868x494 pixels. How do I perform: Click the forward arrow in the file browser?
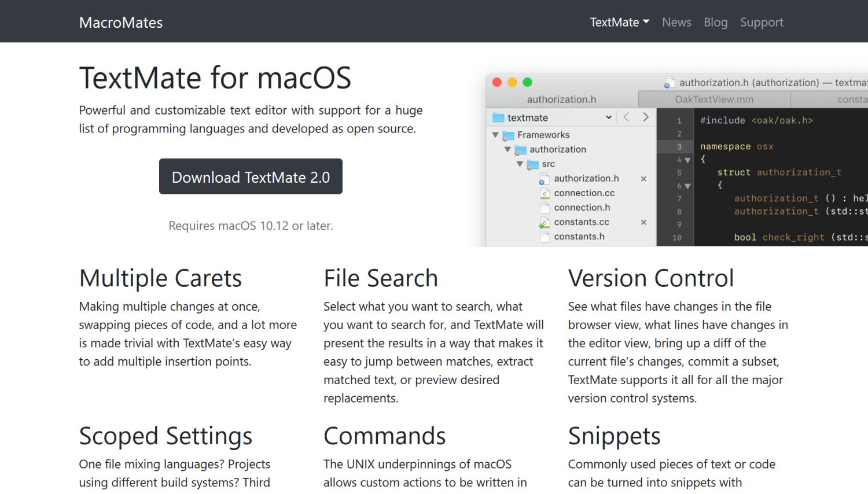(x=646, y=117)
